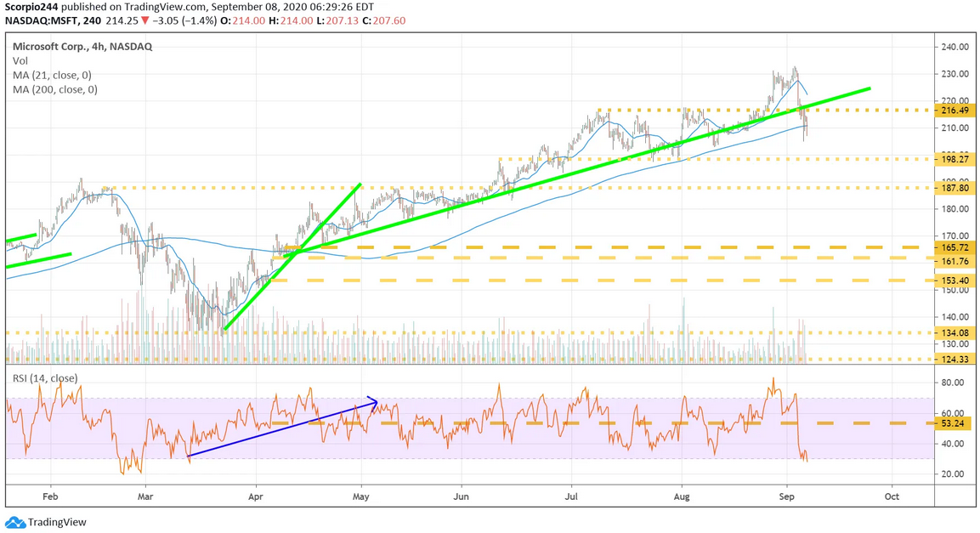Click the Apr date axis label
This screenshot has width=980, height=533.
tap(255, 496)
